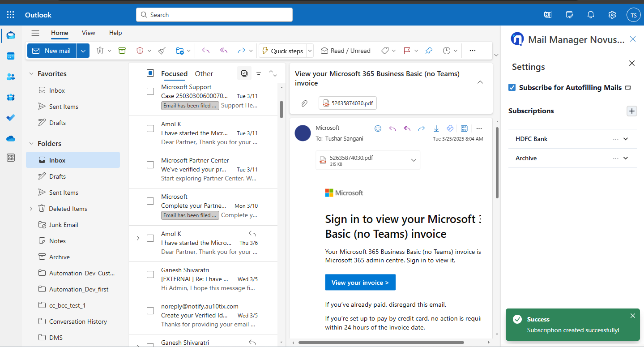This screenshot has width=644, height=347.
Task: Expand the Deleted Items folder
Action: click(x=31, y=209)
